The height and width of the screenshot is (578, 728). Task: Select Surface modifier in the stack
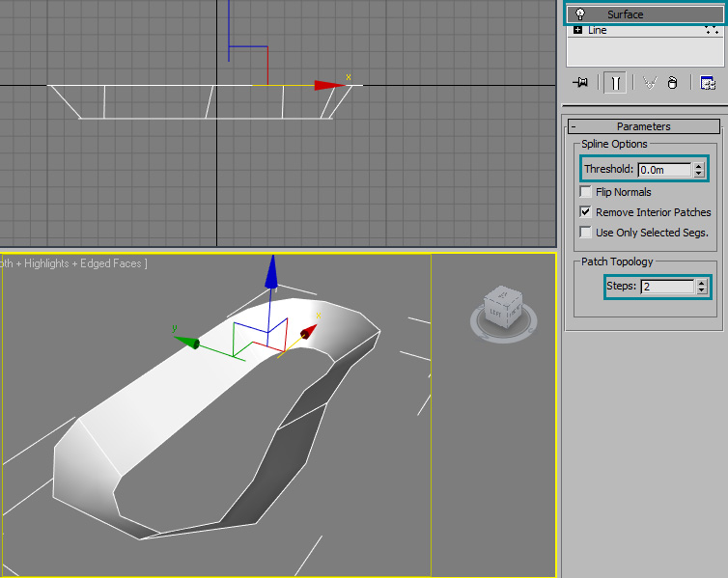click(x=625, y=14)
